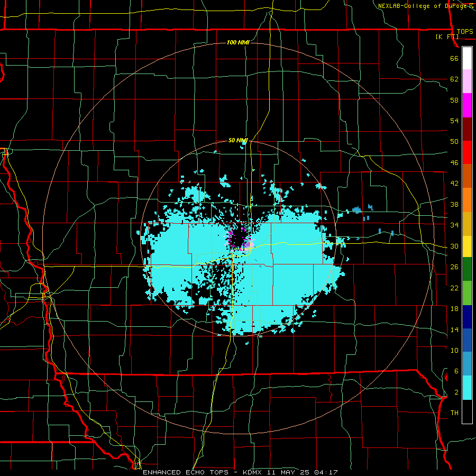
Task: Click the cyan legend swatch
Action: 467,388
